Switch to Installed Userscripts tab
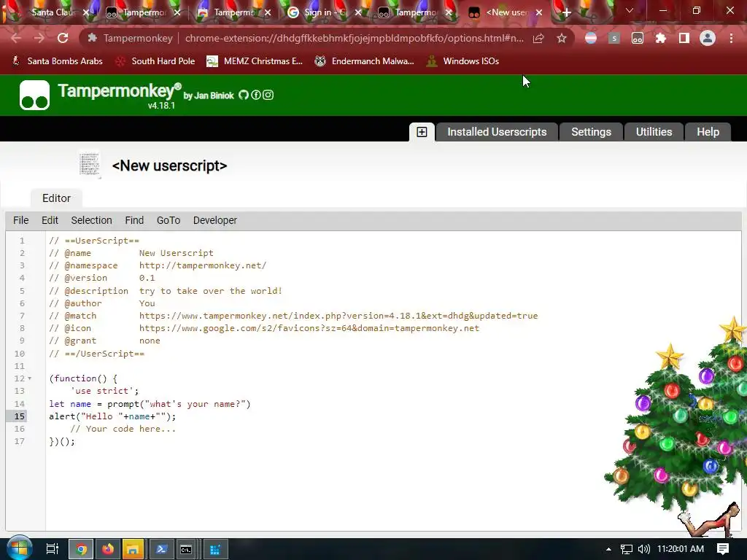The height and width of the screenshot is (560, 747). pos(497,132)
